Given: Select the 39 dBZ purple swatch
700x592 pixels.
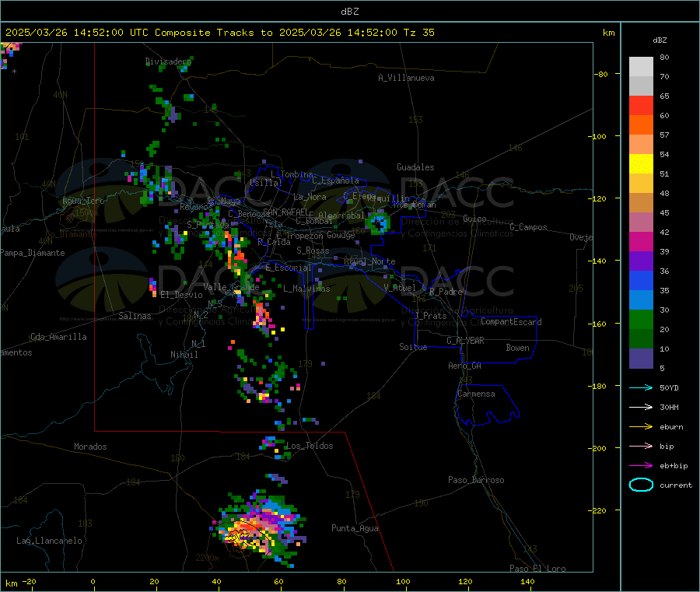Looking at the screenshot, I should pyautogui.click(x=641, y=261).
